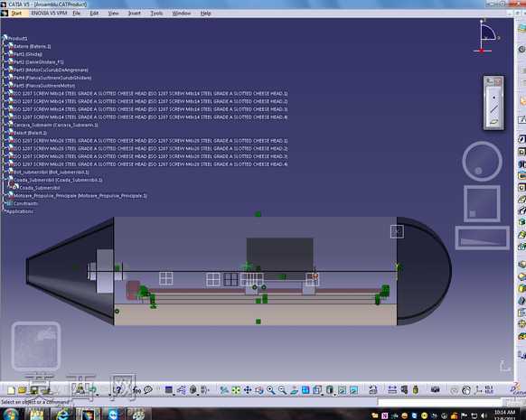Click the Undo arrow icon
Screen dimensions: 526x420
[x=92, y=390]
